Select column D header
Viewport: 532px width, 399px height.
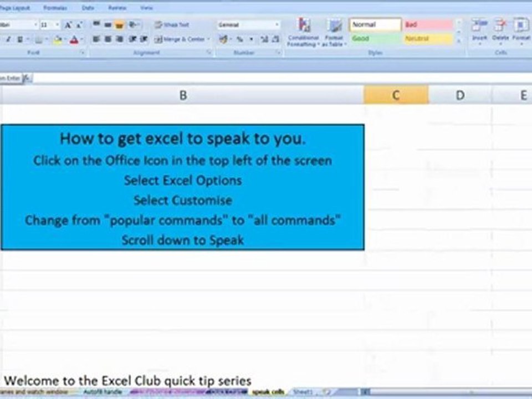click(460, 95)
